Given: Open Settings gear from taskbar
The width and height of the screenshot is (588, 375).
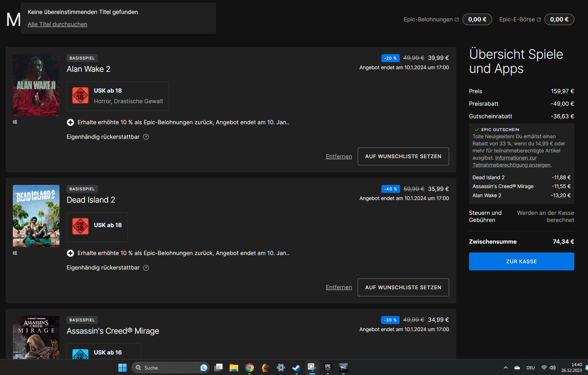Looking at the screenshot, I should click(280, 367).
